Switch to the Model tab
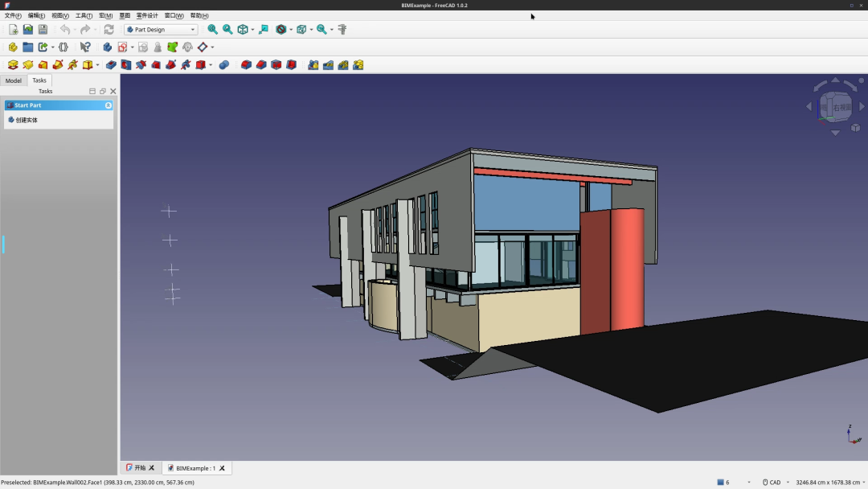Viewport: 868px width, 489px height. coord(13,80)
